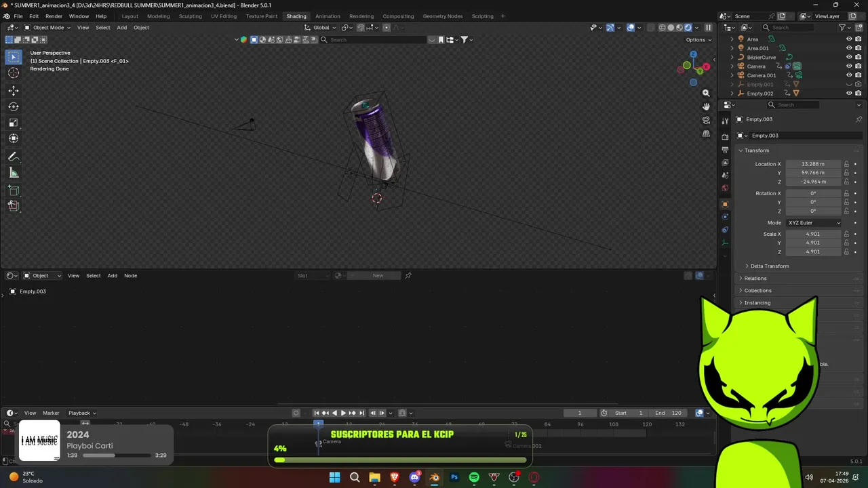Switch to the Compositing workspace tab
The width and height of the screenshot is (868, 488).
398,16
